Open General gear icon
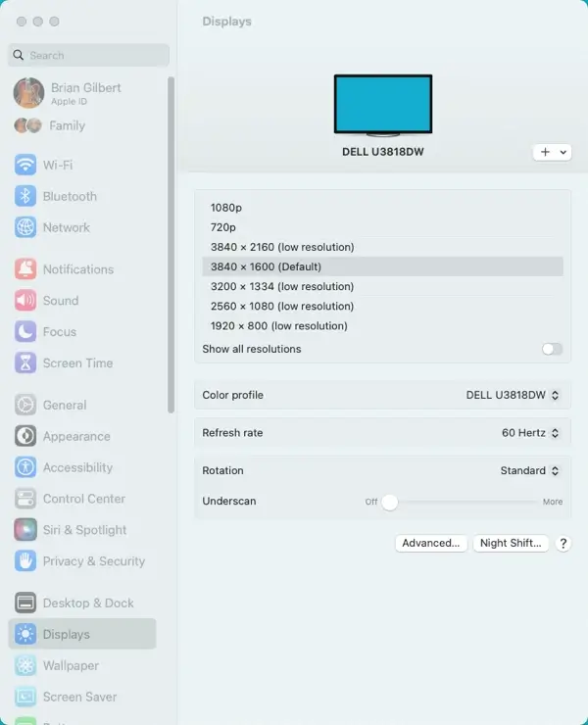The height and width of the screenshot is (725, 588). pyautogui.click(x=24, y=405)
